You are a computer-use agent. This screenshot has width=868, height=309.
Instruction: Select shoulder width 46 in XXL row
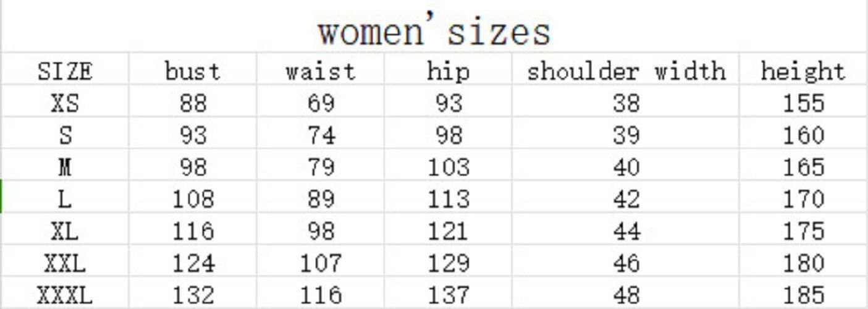(626, 264)
